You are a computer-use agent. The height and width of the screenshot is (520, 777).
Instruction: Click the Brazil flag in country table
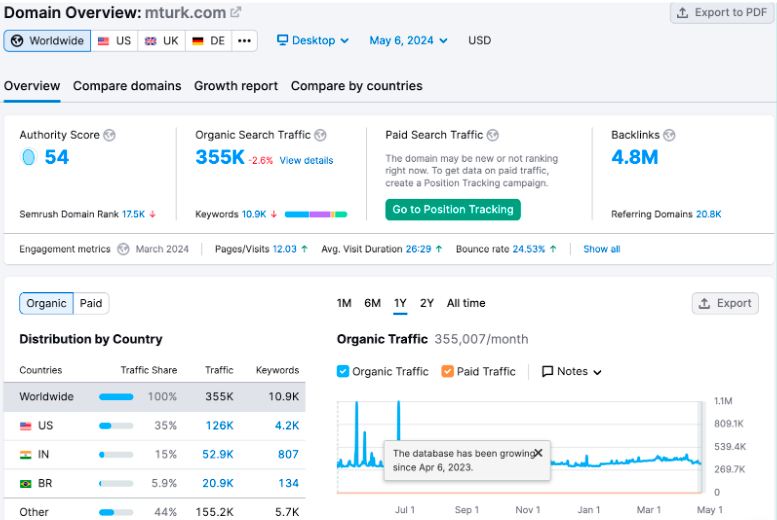point(25,483)
